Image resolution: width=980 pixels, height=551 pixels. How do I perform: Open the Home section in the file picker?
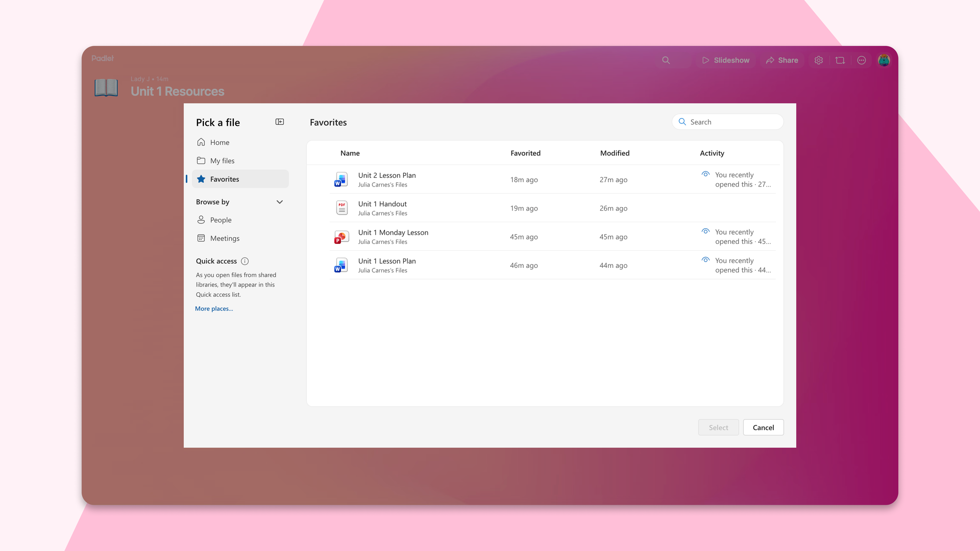pos(220,142)
